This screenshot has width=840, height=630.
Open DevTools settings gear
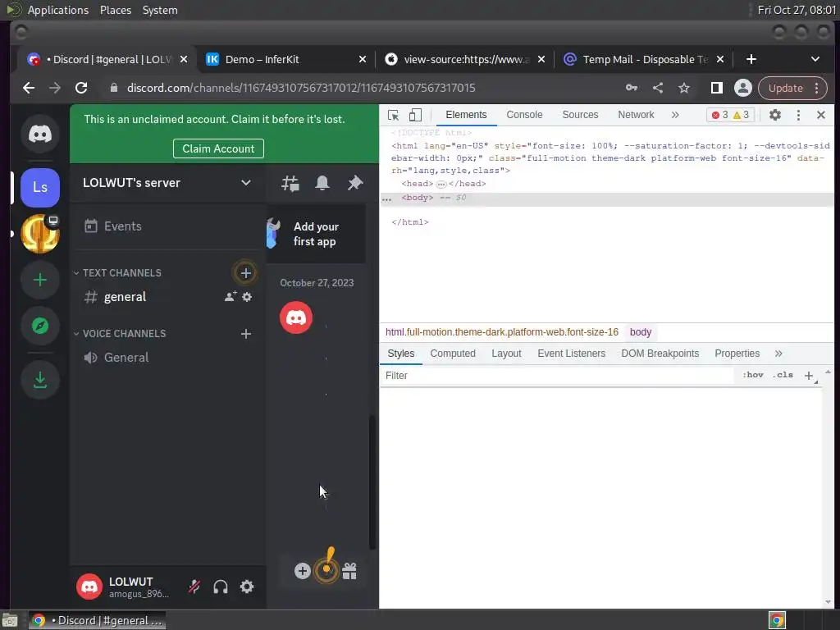[x=774, y=115]
